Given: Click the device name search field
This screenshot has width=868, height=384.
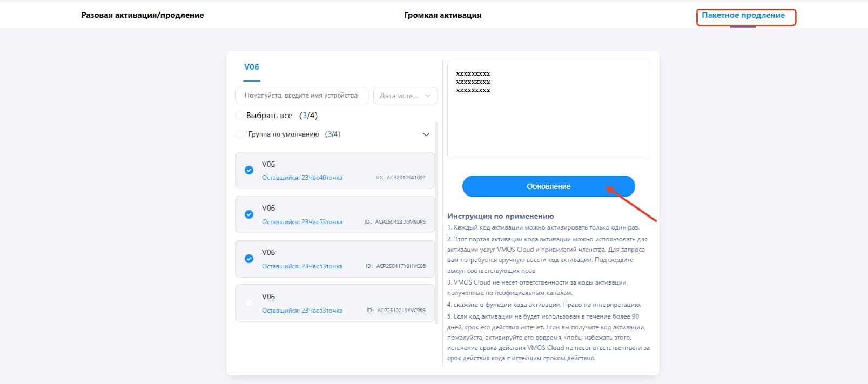Looking at the screenshot, I should pos(301,96).
